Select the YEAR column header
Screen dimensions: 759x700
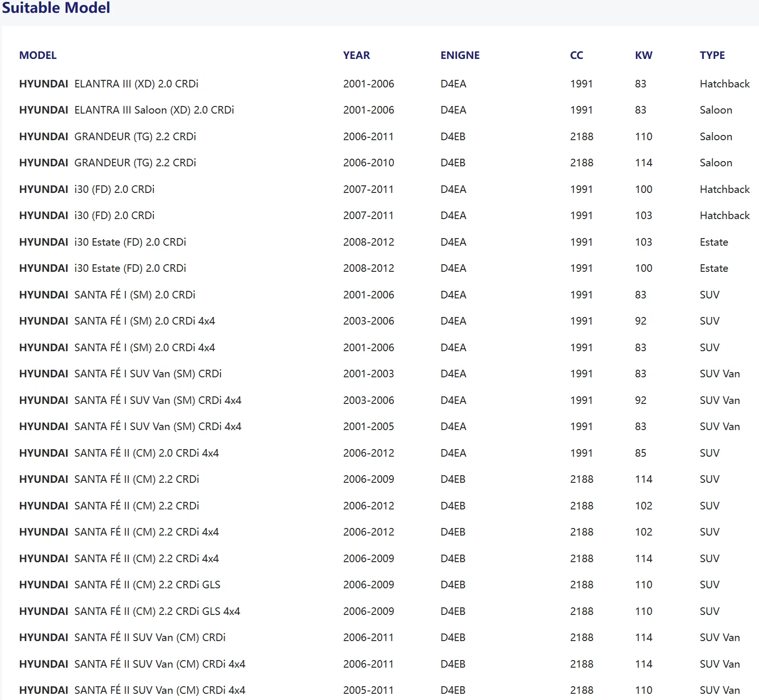click(x=357, y=55)
